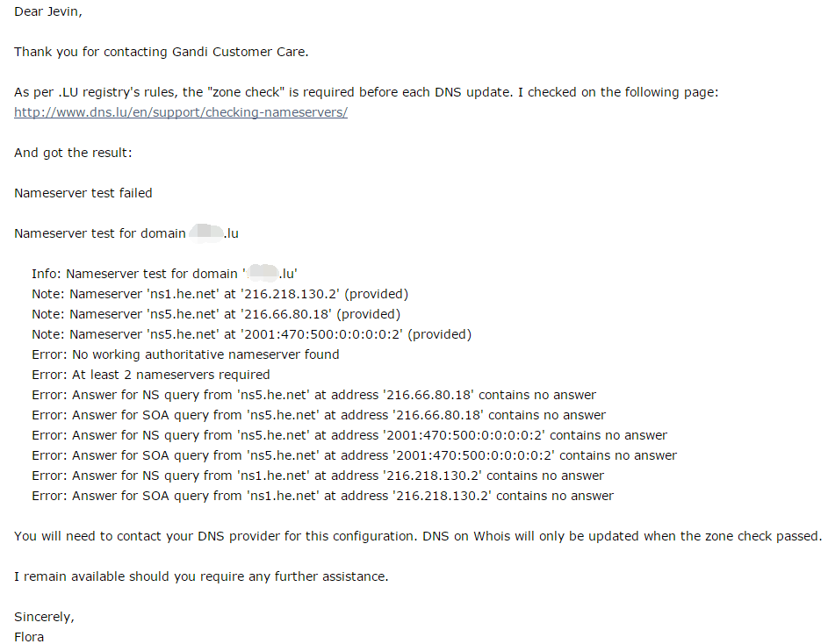
Task: Click SOA query error for 216.218.130.2
Action: 322,496
